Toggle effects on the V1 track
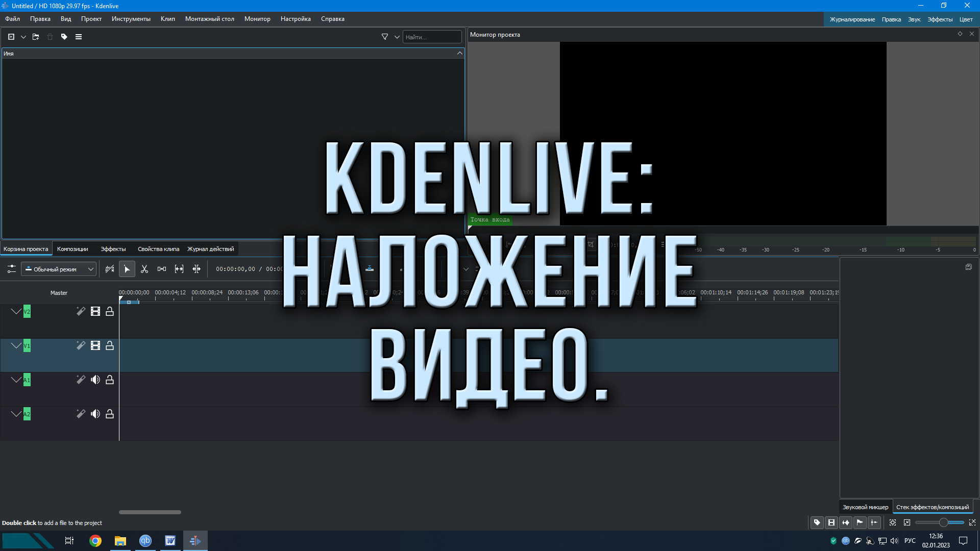 click(81, 345)
